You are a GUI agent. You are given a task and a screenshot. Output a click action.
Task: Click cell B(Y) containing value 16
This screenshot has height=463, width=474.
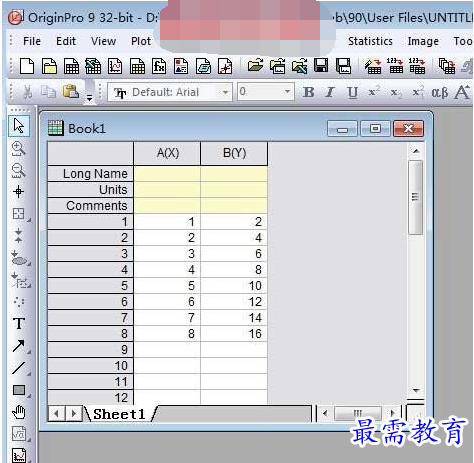pos(234,334)
